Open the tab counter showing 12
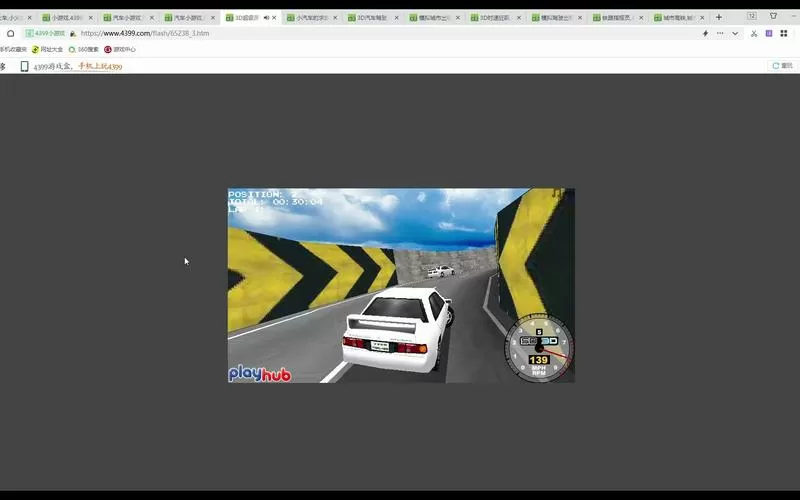The height and width of the screenshot is (500, 800). (752, 16)
